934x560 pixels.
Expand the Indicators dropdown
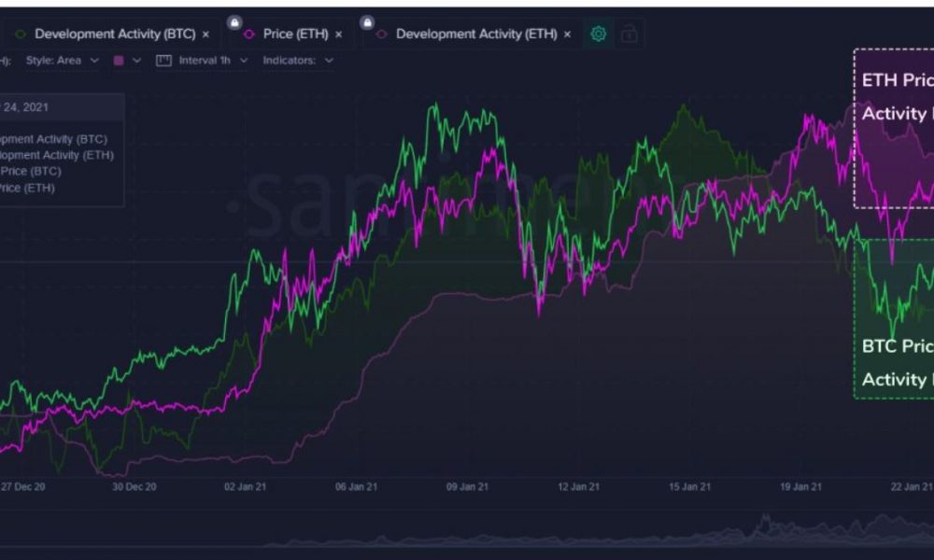298,60
